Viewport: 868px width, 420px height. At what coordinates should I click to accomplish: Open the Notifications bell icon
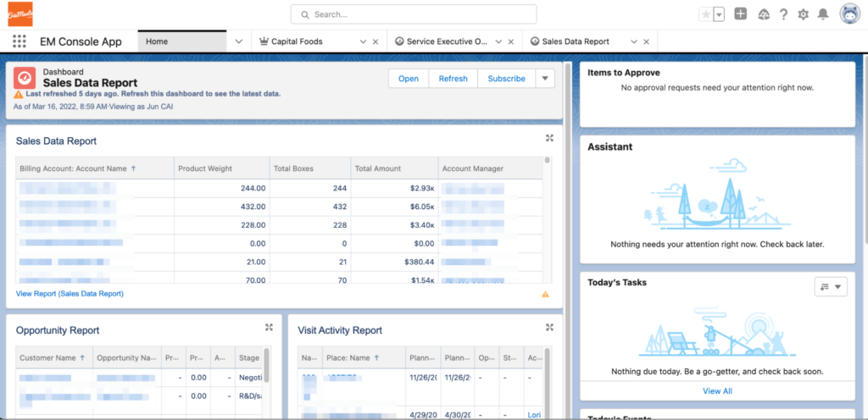coord(824,15)
